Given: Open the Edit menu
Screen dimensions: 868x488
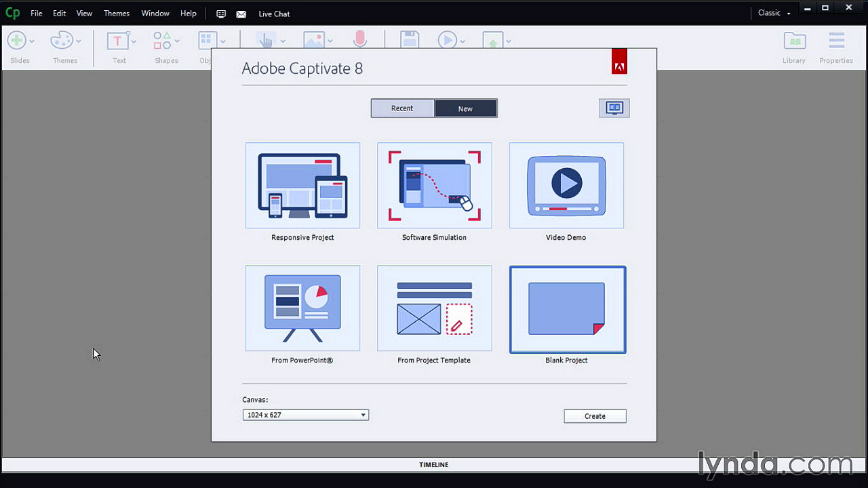Looking at the screenshot, I should tap(60, 13).
